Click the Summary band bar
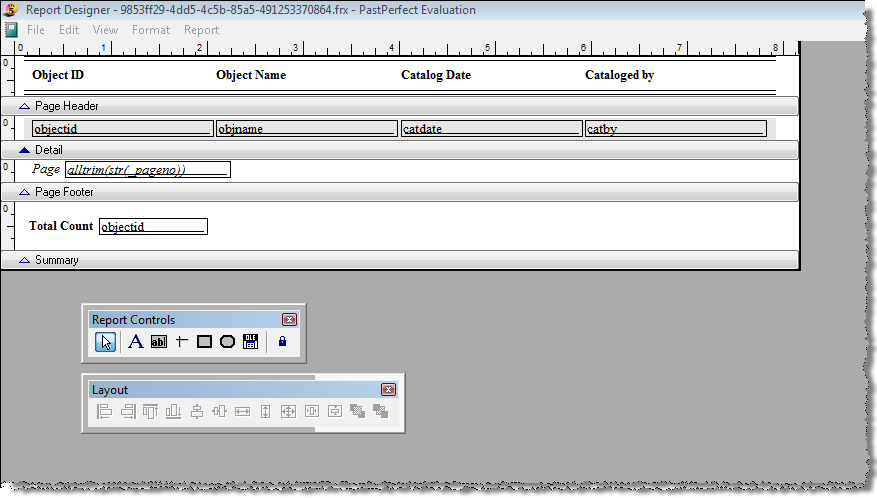877x498 pixels. (x=399, y=260)
